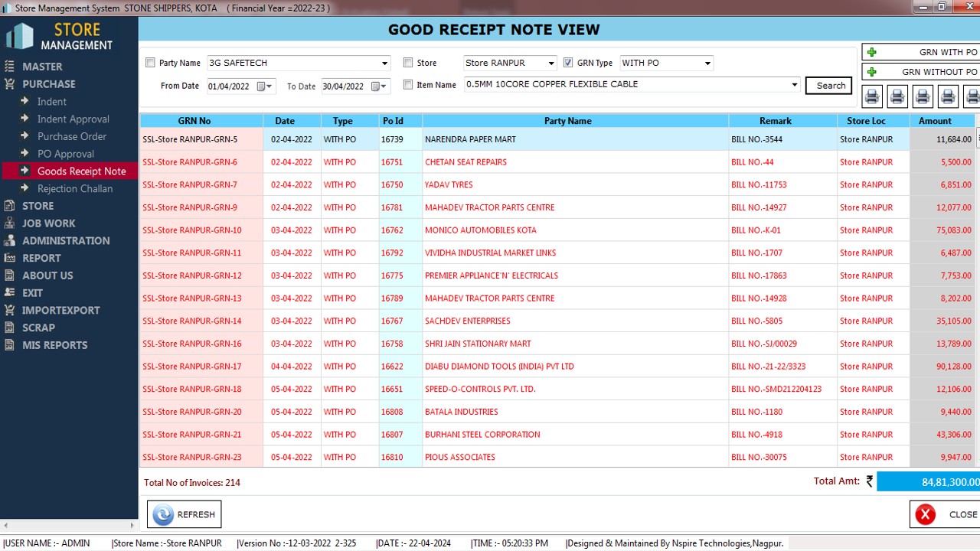Screen dimensions: 980x551
Task: Open the Rejection Challan sidebar link
Action: [74, 188]
